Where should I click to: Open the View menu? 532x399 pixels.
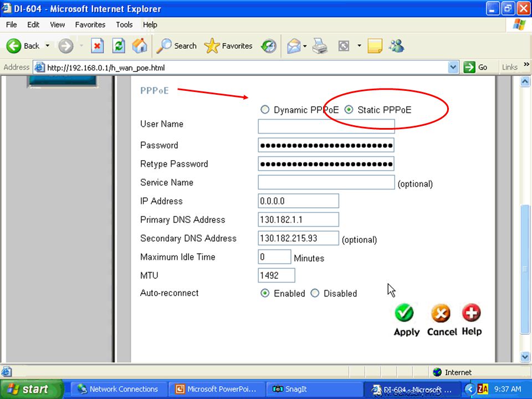click(57, 25)
